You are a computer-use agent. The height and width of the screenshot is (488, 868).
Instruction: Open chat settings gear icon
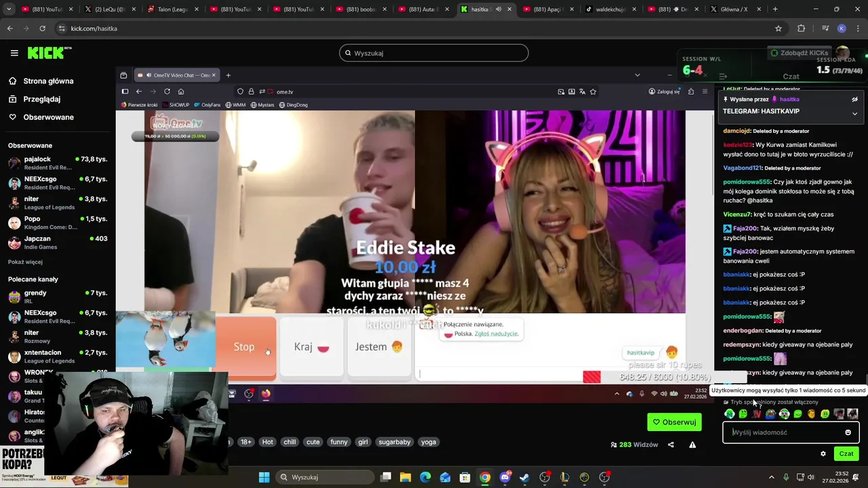[x=823, y=454]
